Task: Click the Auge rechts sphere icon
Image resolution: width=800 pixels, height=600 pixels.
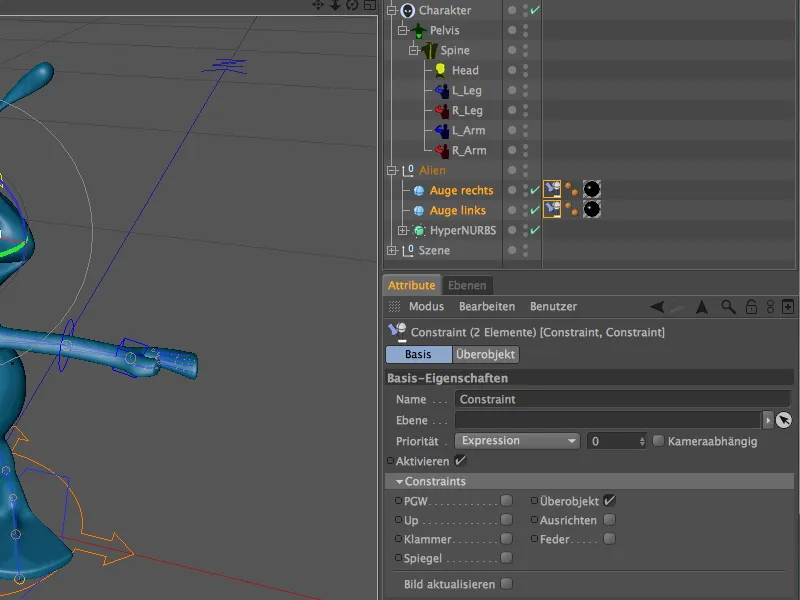Action: (419, 191)
